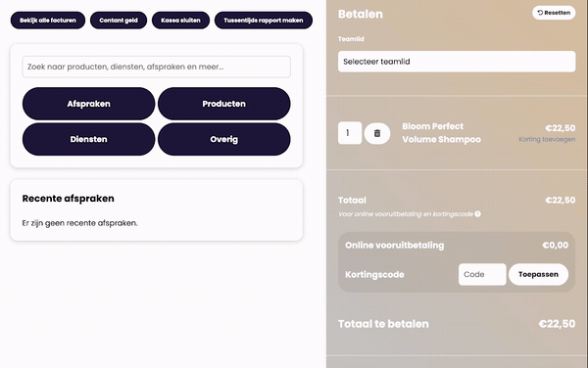The height and width of the screenshot is (368, 588).
Task: Select the Diensten category
Action: tap(88, 139)
